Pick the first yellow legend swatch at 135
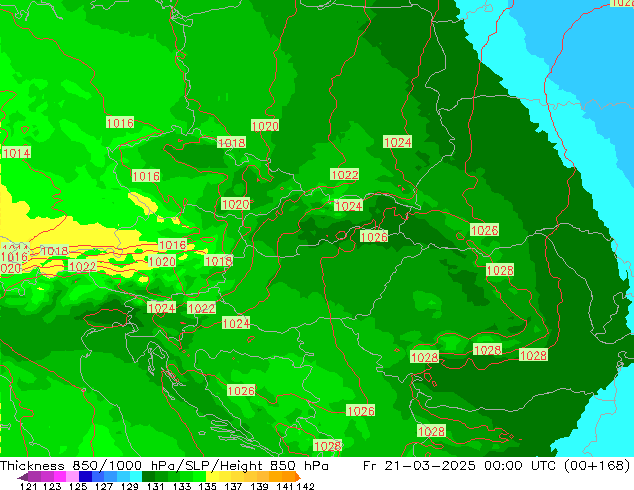This screenshot has width=634, height=490. [x=212, y=476]
